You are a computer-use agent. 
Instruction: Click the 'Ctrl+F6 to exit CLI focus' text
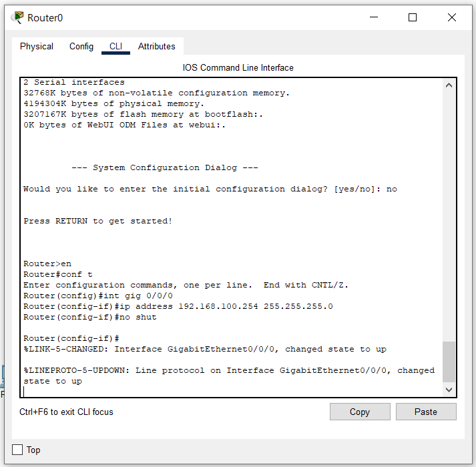click(x=66, y=412)
